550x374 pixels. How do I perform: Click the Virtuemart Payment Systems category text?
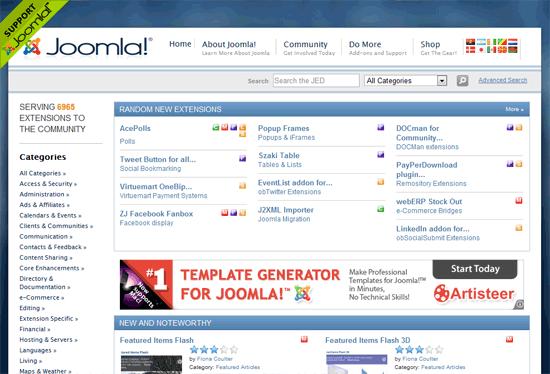(163, 196)
